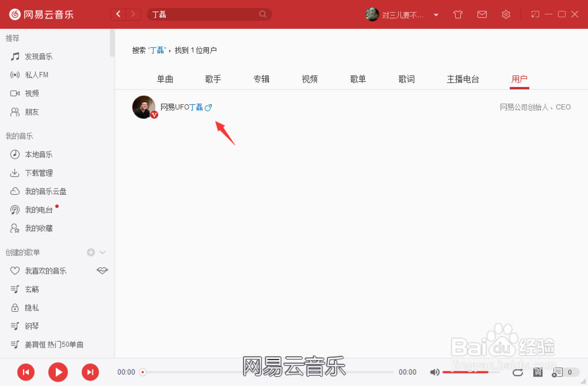The width and height of the screenshot is (588, 386).
Task: Click description 网易公司创始人、CEO
Action: (x=535, y=107)
